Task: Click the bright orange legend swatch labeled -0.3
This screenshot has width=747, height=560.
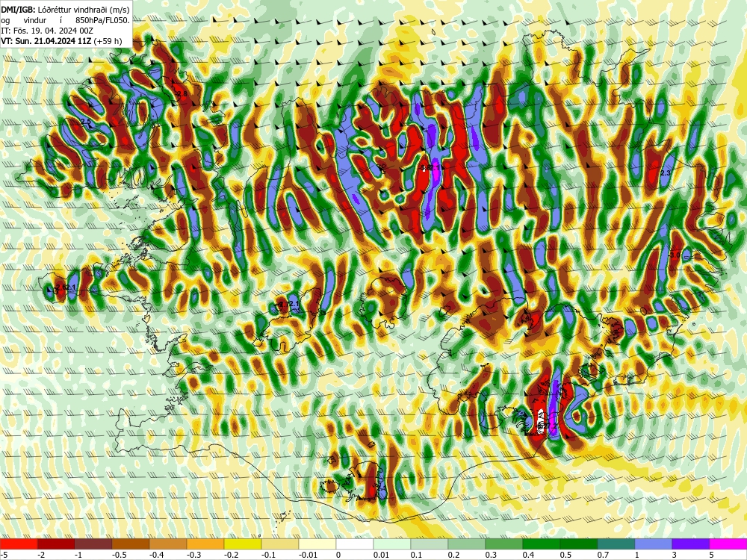Action: 205,544
